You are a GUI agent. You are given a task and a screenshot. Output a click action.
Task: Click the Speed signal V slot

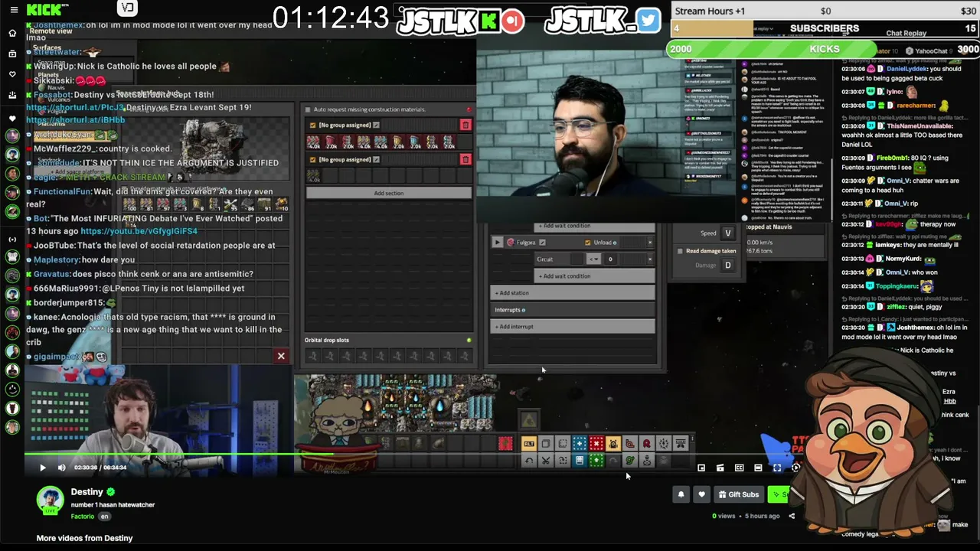click(x=728, y=233)
